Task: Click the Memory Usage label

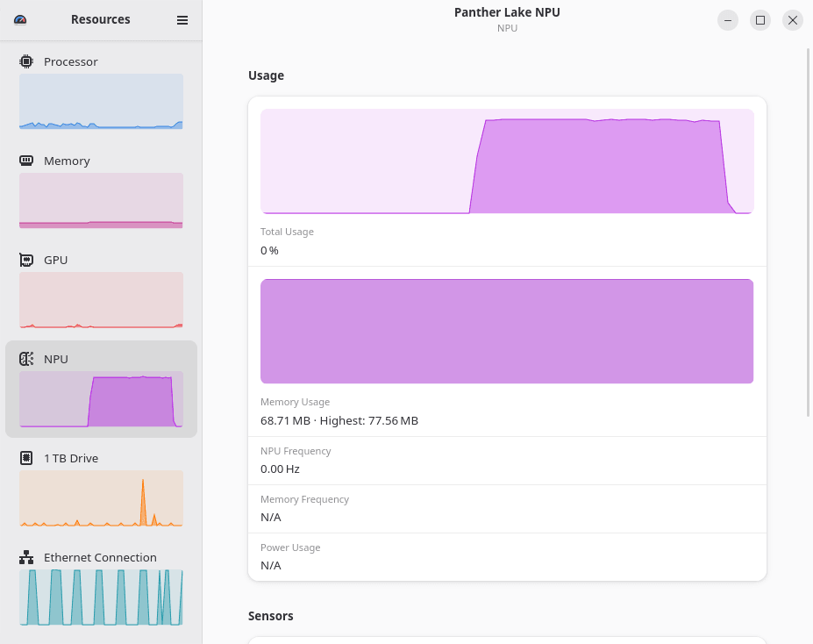Action: [295, 402]
